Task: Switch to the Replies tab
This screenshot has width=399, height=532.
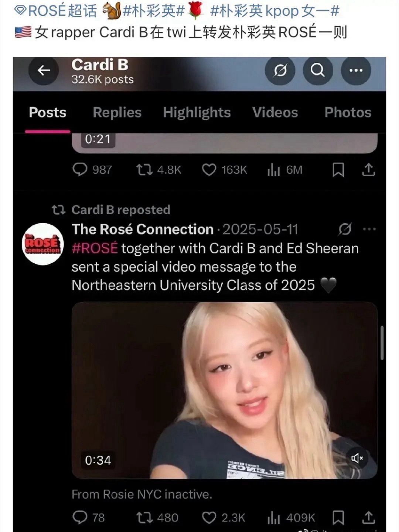Action: (x=117, y=112)
